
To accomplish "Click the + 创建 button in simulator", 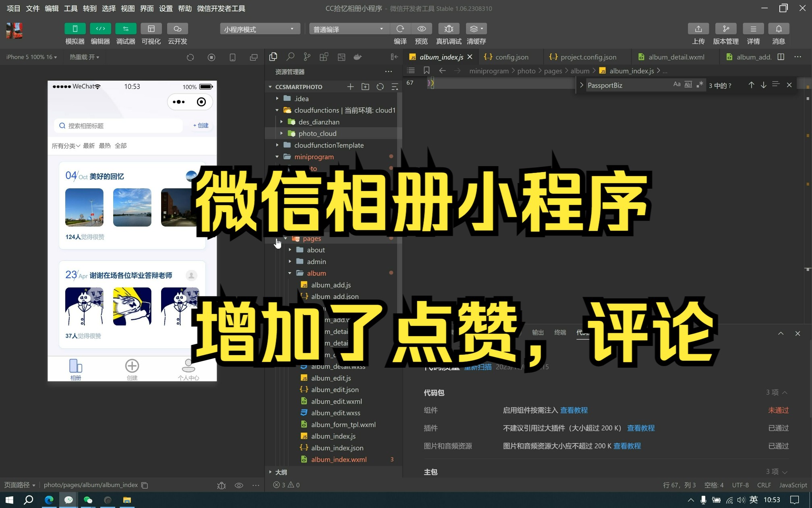I will tap(201, 125).
